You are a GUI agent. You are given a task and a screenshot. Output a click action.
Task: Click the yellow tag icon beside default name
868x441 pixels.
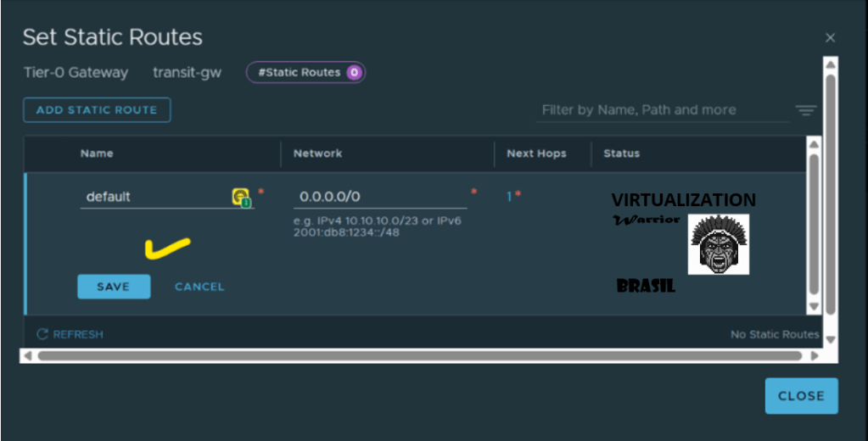point(241,197)
